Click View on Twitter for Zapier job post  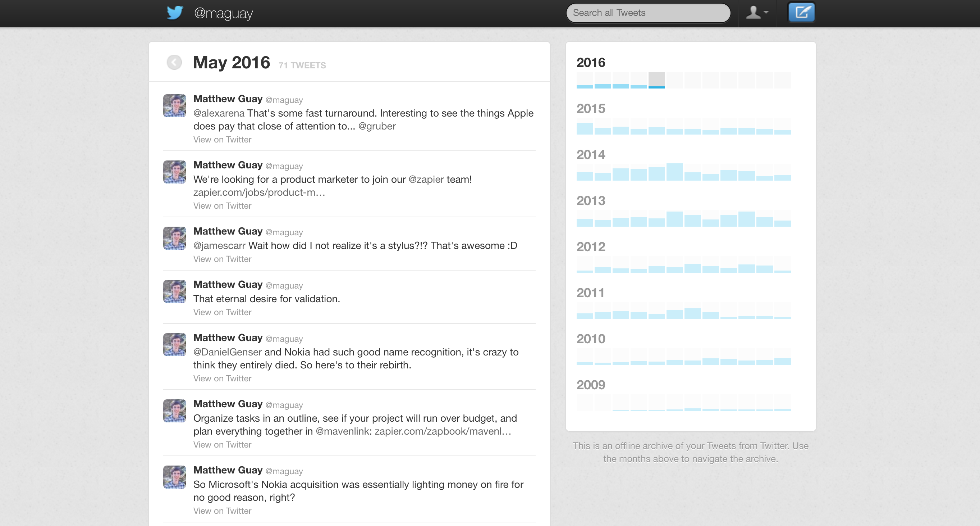[x=222, y=205]
